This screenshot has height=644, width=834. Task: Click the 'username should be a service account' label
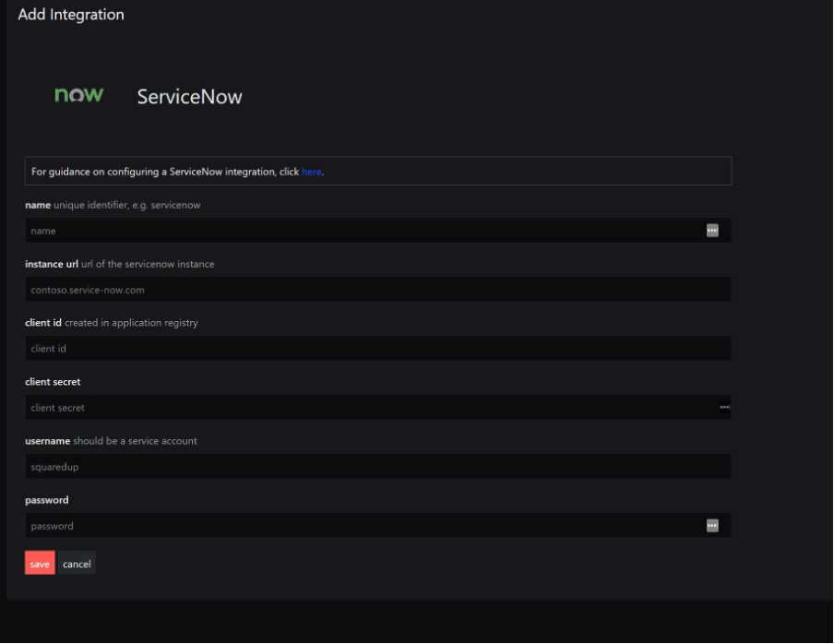pos(111,441)
